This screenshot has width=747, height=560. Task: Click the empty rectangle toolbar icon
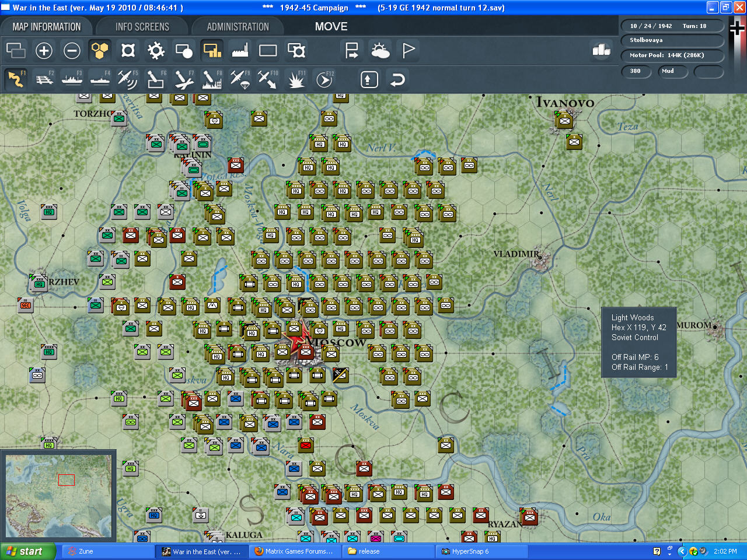pyautogui.click(x=268, y=51)
